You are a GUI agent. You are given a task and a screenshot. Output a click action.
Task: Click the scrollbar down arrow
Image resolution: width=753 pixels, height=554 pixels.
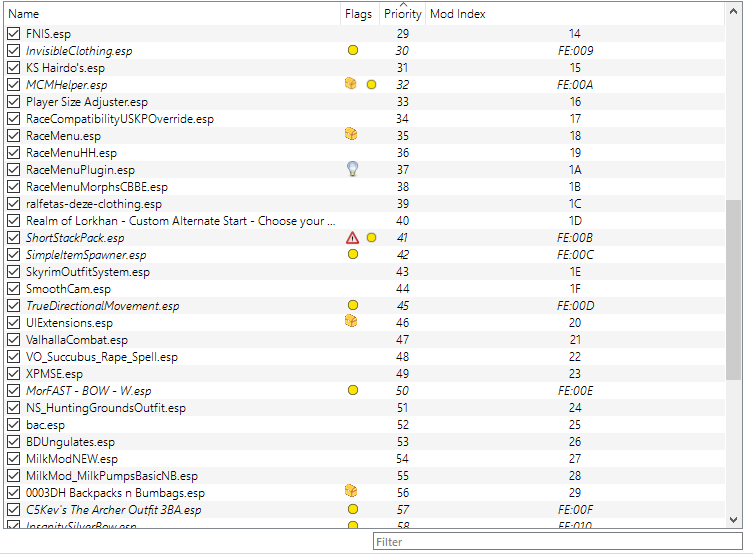(x=733, y=519)
